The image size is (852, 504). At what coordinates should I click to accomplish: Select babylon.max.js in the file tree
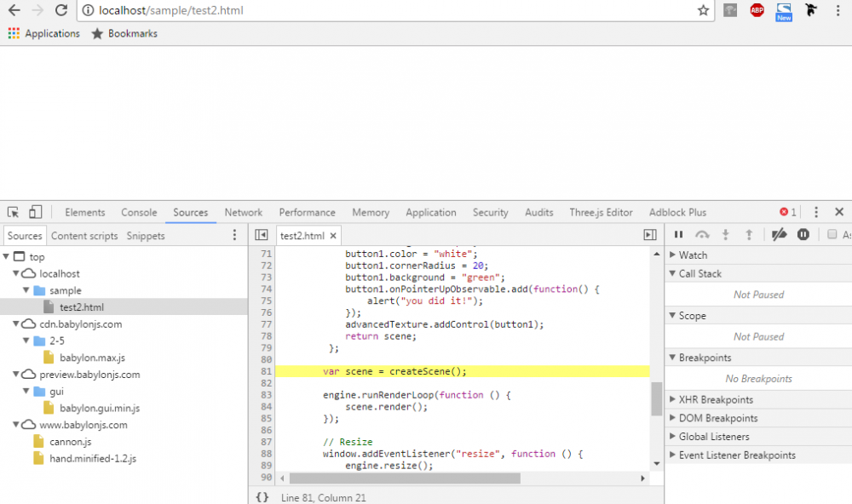[92, 358]
